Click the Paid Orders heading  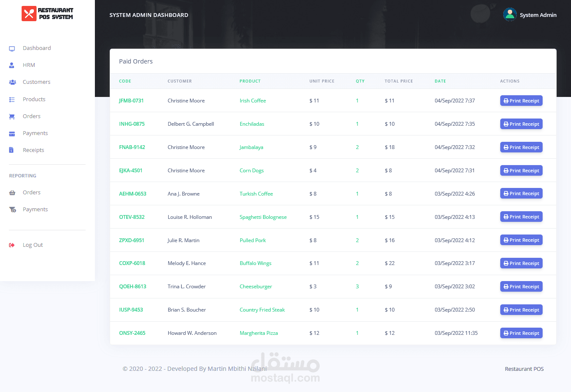coord(136,61)
